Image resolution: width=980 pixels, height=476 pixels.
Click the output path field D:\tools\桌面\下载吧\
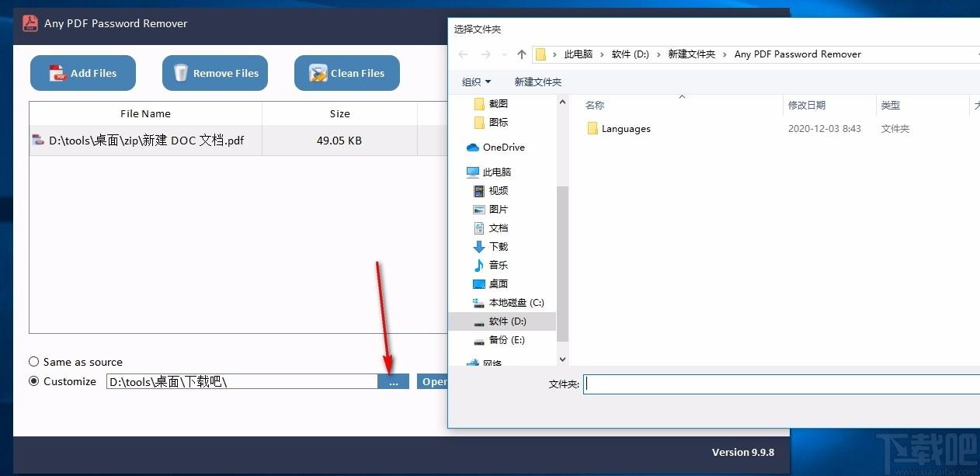[x=242, y=381]
